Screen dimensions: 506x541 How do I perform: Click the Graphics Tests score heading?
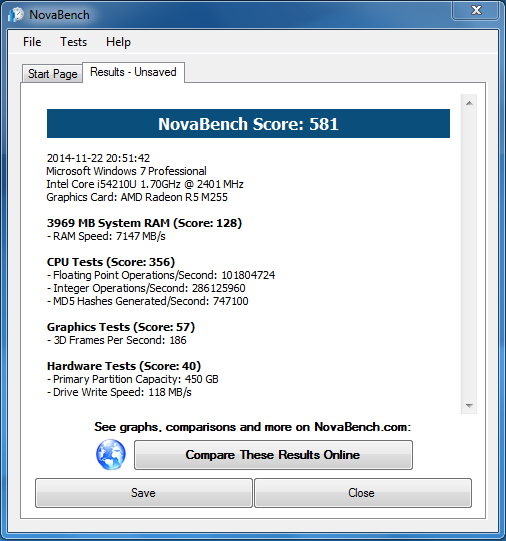[121, 327]
